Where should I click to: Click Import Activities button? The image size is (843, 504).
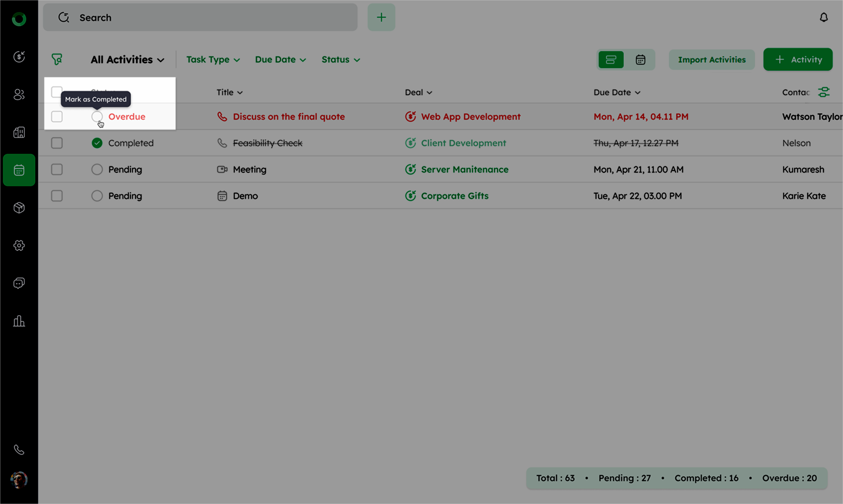coord(712,60)
